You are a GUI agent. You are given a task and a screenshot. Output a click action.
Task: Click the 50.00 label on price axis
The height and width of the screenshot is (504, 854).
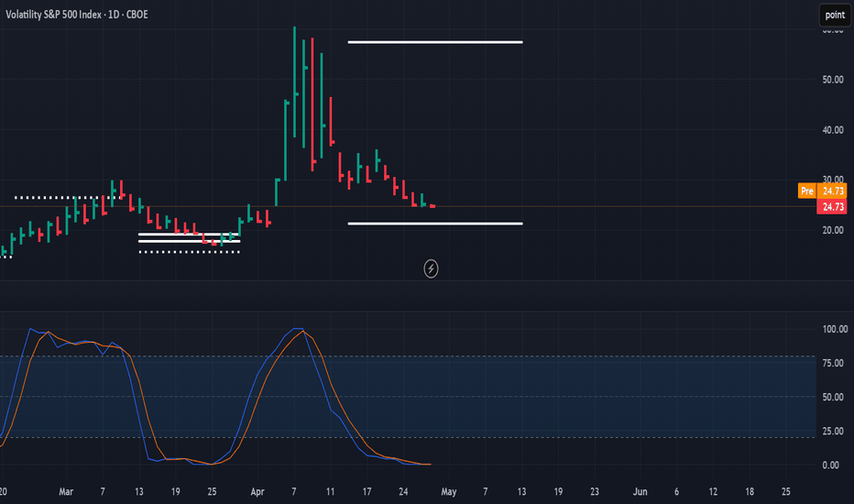833,80
